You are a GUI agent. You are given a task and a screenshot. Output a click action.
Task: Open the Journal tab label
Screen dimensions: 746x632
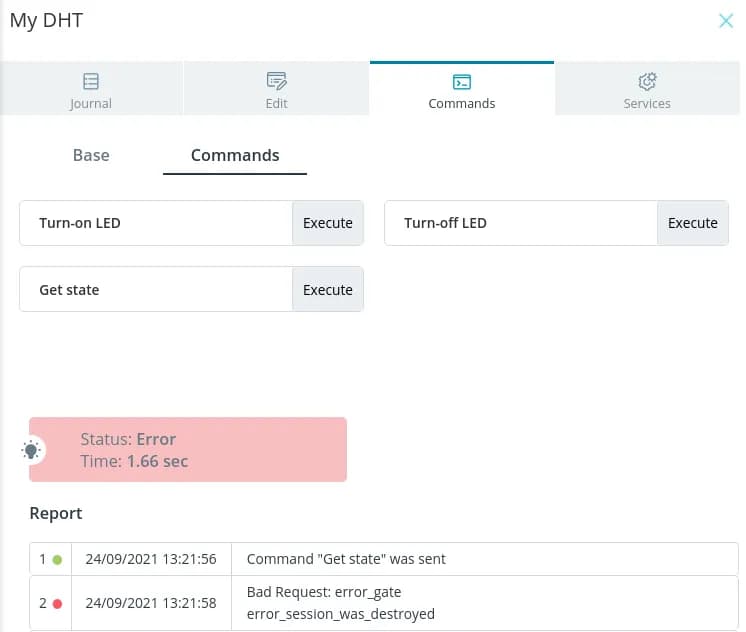coord(91,103)
